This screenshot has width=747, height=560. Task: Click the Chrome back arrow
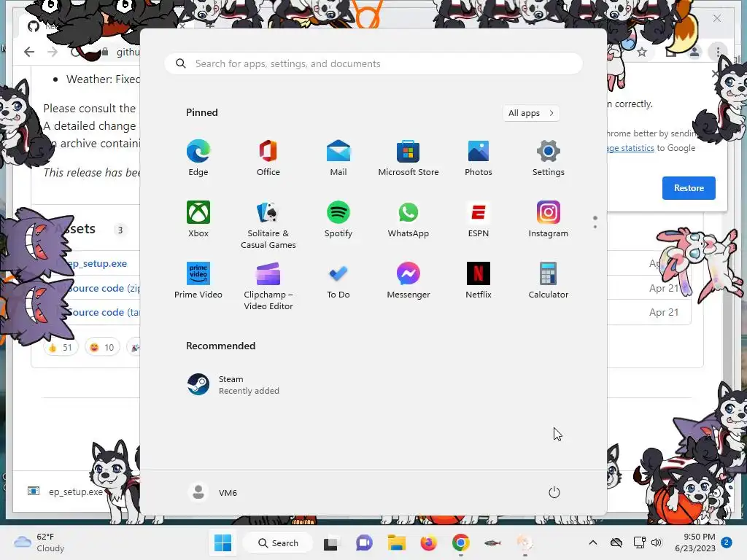click(29, 52)
